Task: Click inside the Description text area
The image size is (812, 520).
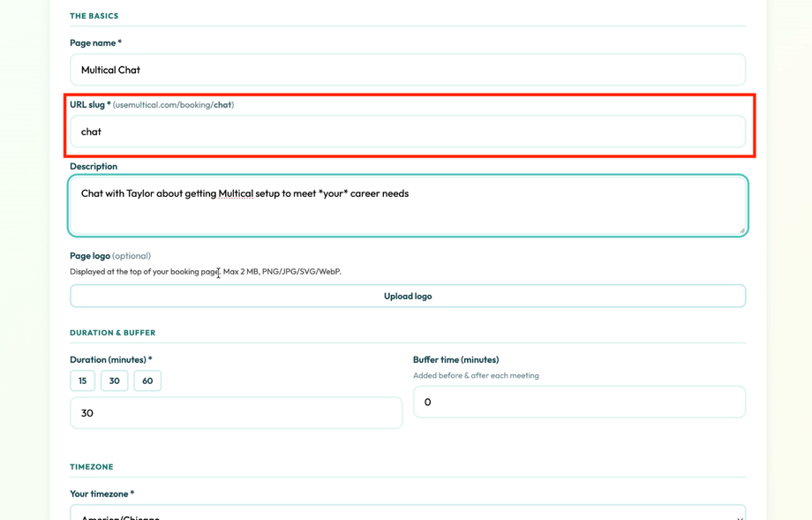Action: click(x=407, y=203)
